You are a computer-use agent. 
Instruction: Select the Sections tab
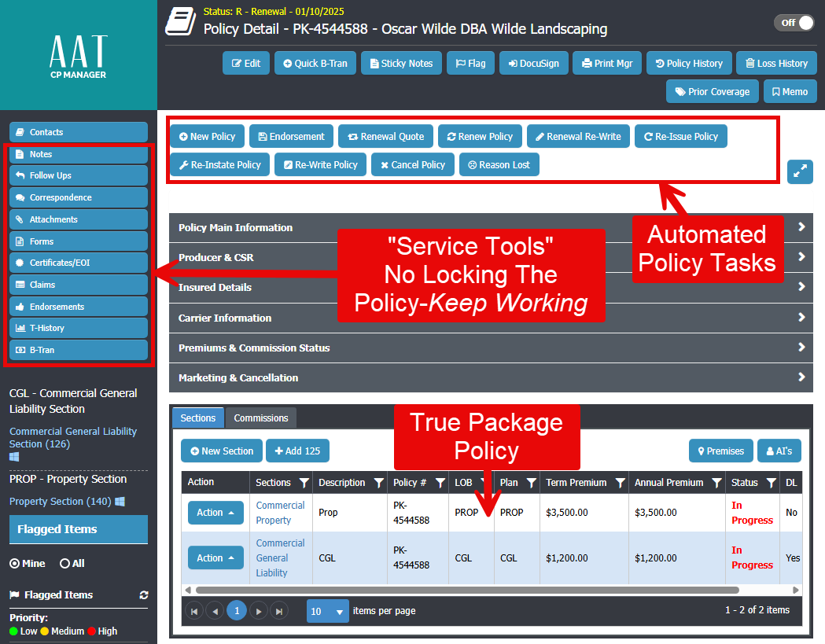(x=198, y=418)
